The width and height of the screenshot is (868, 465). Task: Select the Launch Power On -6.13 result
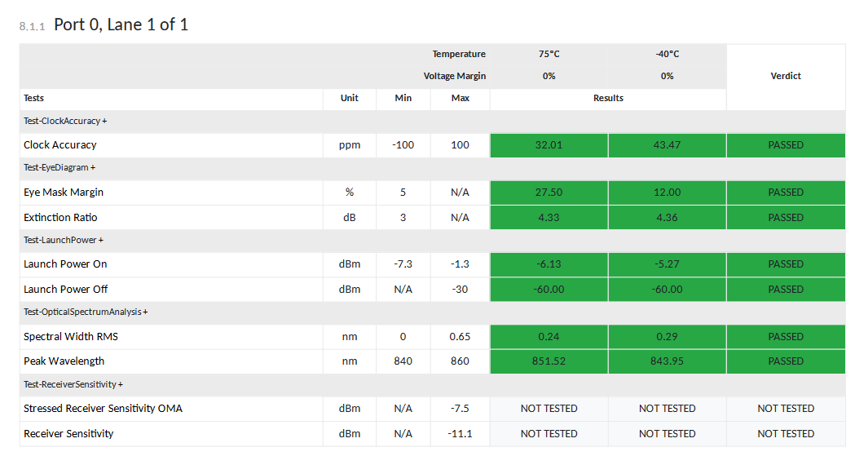point(549,264)
